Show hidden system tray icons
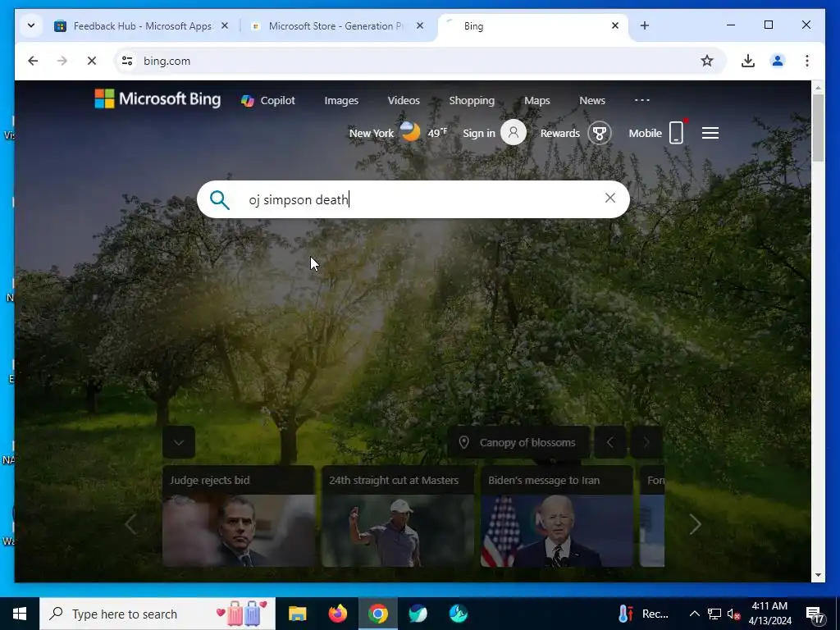This screenshot has height=630, width=840. click(x=694, y=614)
